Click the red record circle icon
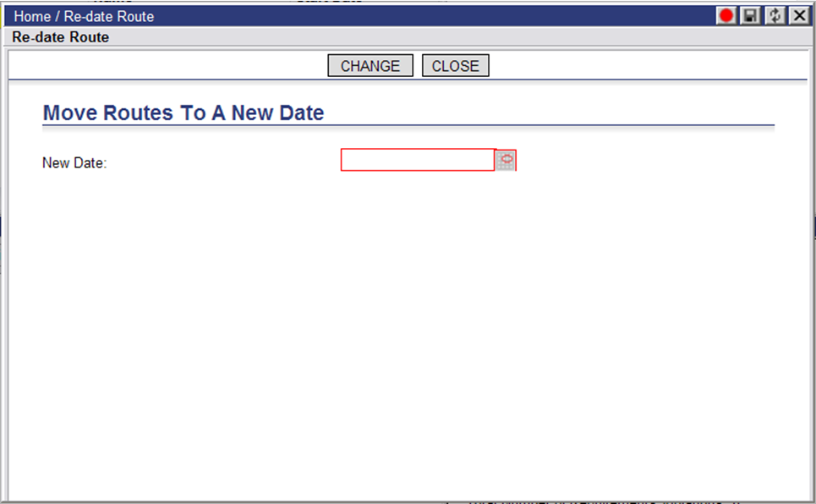 726,15
